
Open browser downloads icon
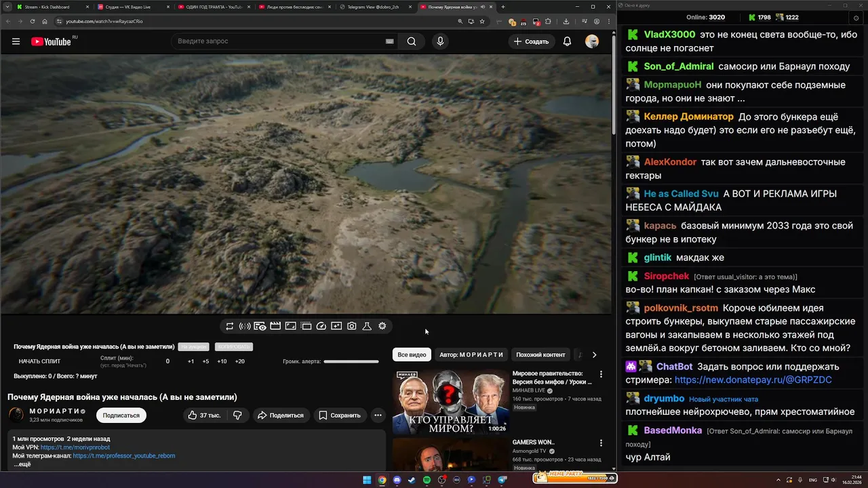tap(566, 21)
